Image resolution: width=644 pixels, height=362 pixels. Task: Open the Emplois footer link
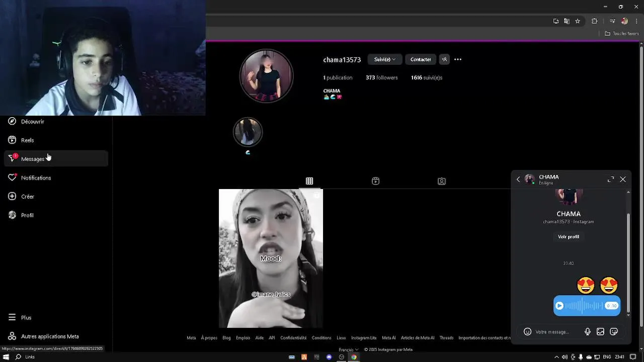[243, 338]
